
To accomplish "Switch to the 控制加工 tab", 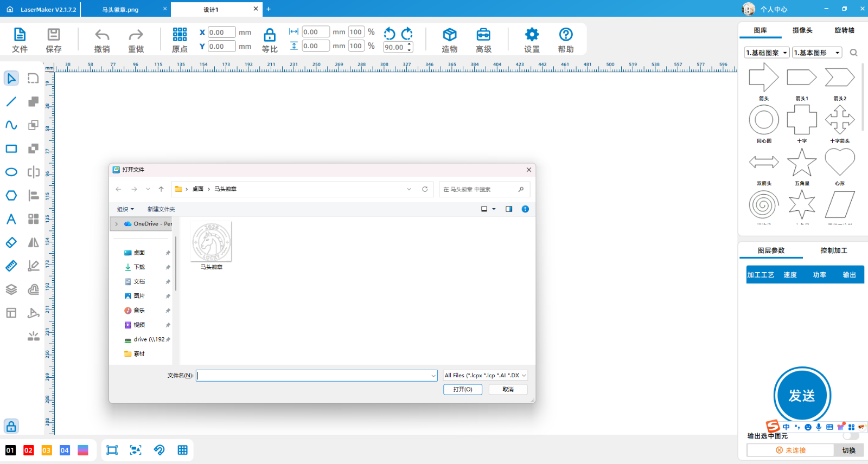I will pos(833,250).
